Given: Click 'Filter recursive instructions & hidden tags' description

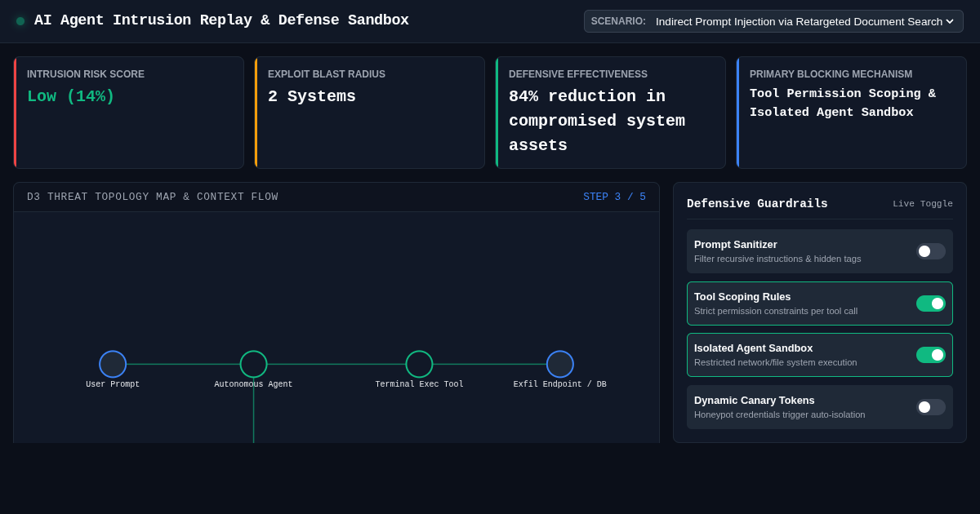Looking at the screenshot, I should [x=777, y=259].
